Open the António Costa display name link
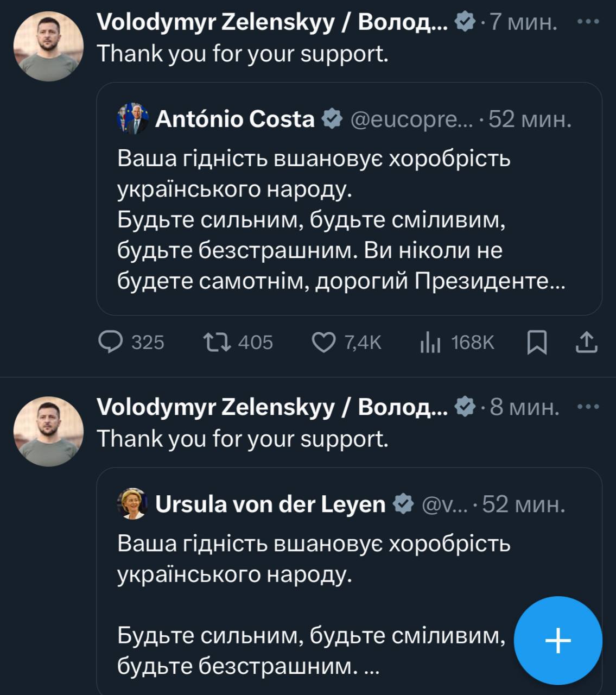This screenshot has height=695, width=616. (234, 118)
